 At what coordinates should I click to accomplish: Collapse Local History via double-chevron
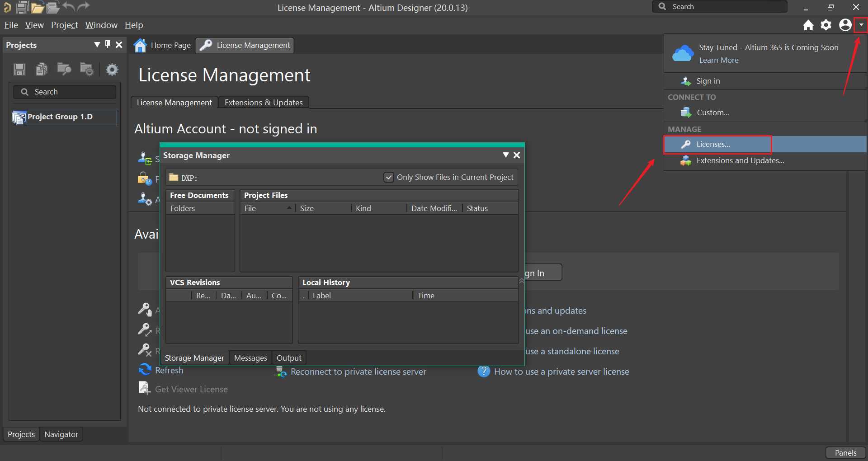tap(521, 281)
